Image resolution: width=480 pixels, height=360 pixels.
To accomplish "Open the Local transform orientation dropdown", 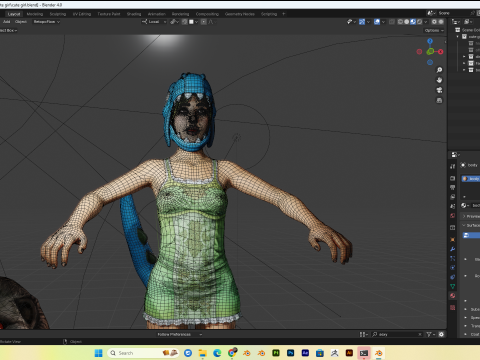I will pyautogui.click(x=154, y=22).
